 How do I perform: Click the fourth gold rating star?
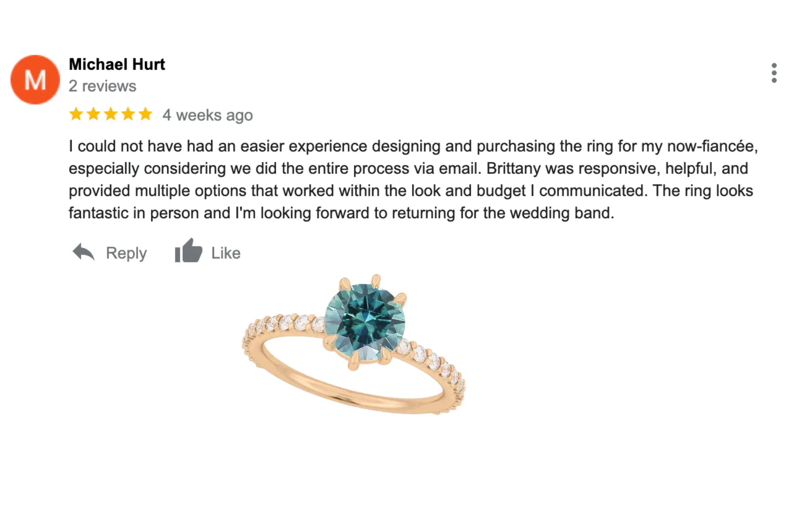coord(128,114)
